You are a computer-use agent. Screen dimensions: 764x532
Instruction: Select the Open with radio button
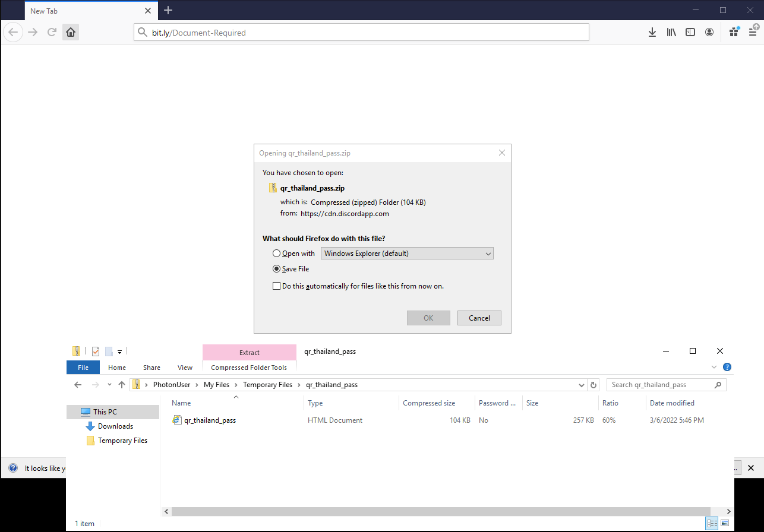276,254
